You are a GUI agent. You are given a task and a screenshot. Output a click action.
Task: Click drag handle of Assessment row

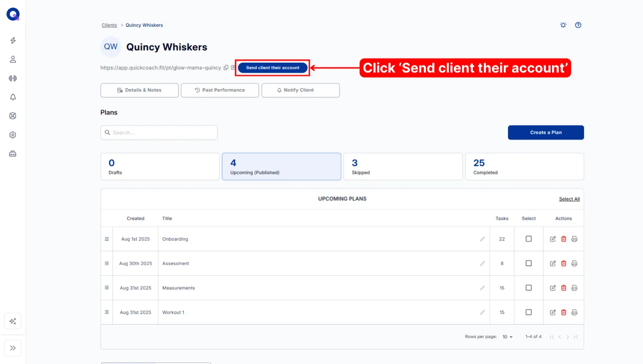(x=107, y=264)
